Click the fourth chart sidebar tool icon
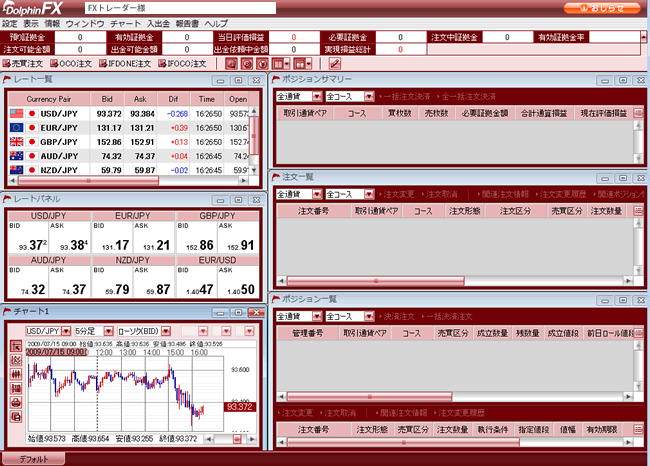The height and width of the screenshot is (466, 650). click(16, 388)
